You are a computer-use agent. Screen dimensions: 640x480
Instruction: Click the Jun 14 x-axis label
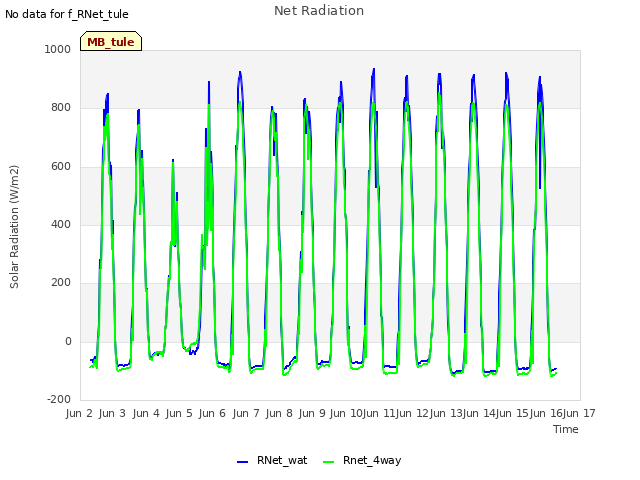tap(479, 413)
